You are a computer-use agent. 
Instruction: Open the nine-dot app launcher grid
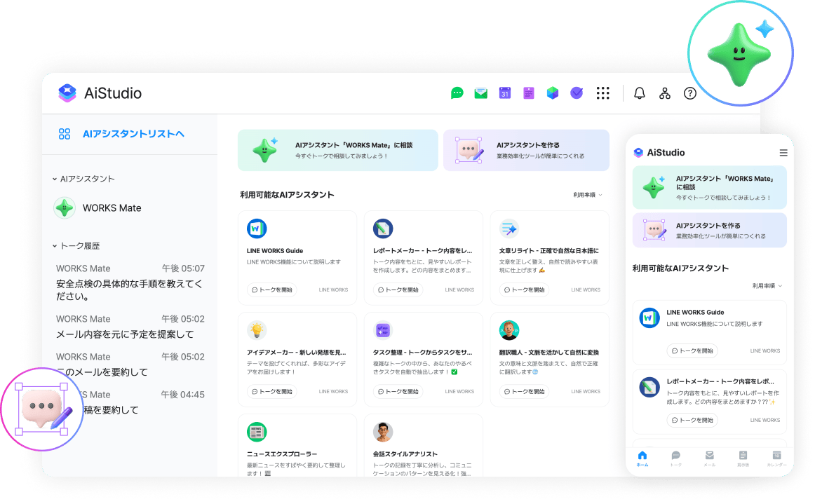pos(602,93)
